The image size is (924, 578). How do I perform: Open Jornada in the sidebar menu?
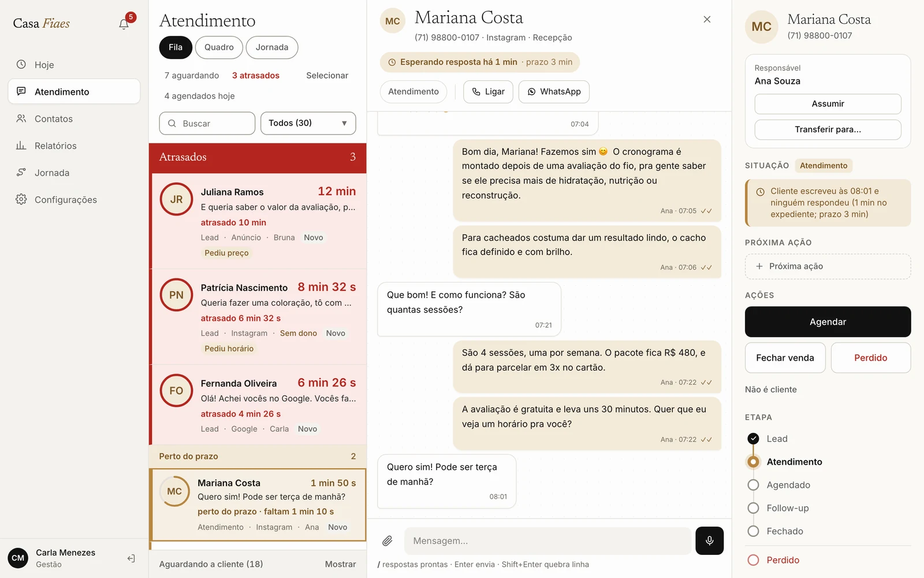(x=74, y=173)
